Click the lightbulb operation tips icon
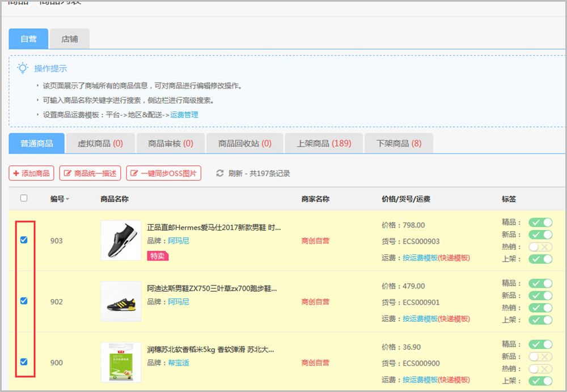The image size is (567, 392). (x=23, y=69)
